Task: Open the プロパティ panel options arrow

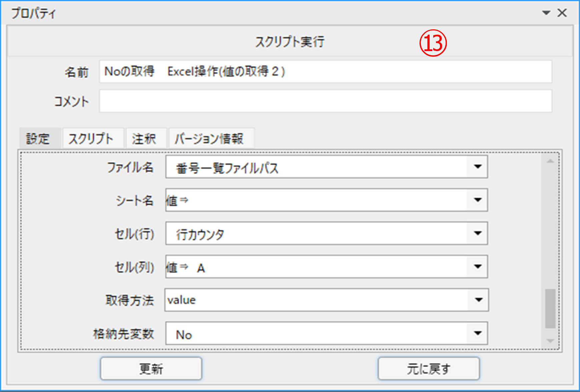Action: pos(546,13)
